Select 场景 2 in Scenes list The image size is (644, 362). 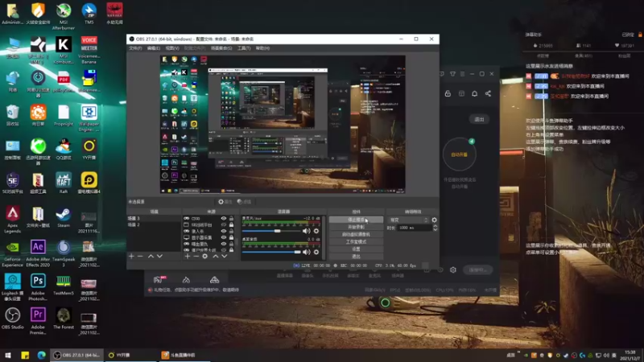pyautogui.click(x=154, y=224)
